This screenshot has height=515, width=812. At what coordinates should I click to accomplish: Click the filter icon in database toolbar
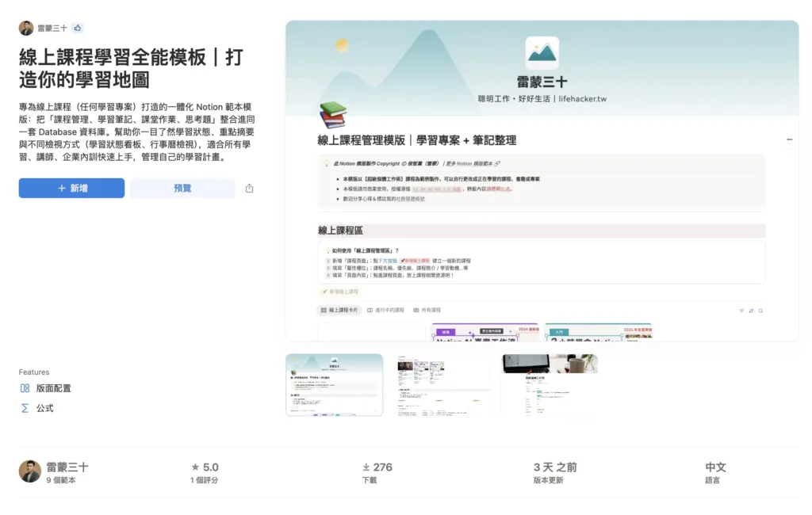[x=741, y=311]
